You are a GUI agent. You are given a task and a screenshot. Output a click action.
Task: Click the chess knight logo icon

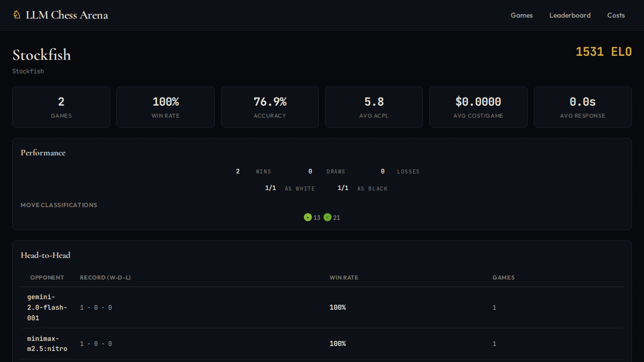(x=17, y=15)
